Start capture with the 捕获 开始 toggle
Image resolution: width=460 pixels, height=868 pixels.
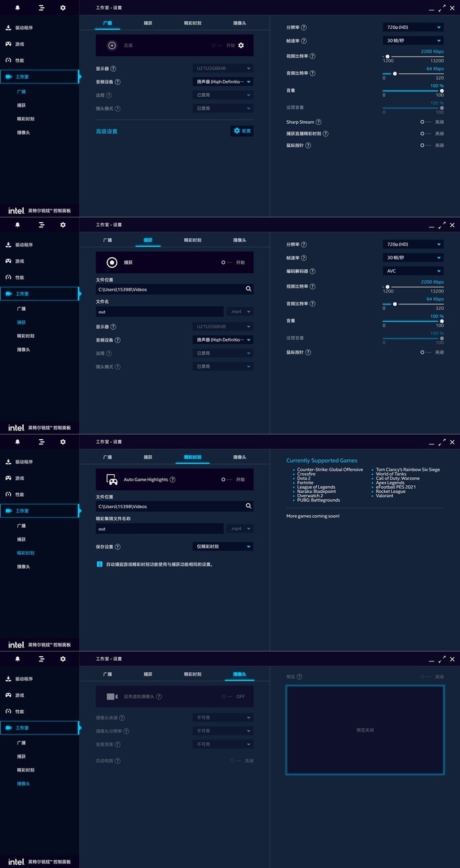click(227, 262)
